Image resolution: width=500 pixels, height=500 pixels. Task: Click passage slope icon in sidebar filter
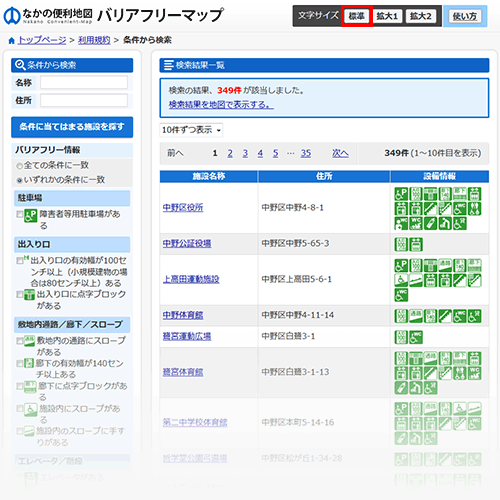coord(29,341)
